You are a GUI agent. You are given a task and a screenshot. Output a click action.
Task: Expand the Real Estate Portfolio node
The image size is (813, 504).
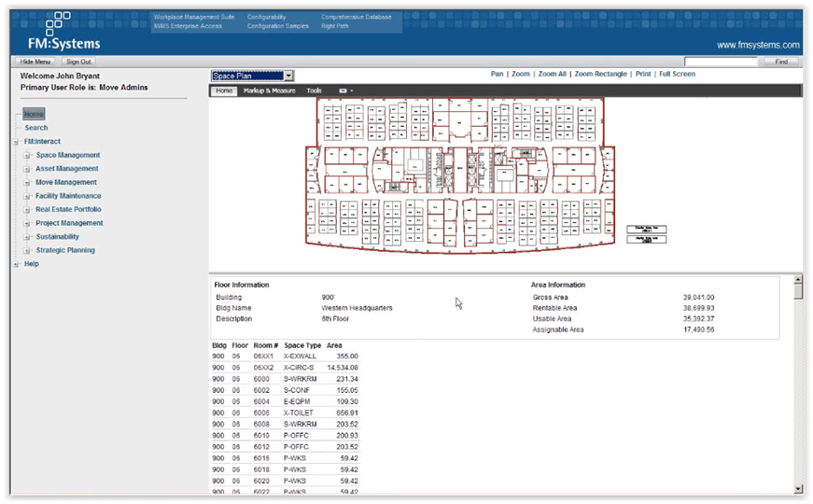click(27, 209)
